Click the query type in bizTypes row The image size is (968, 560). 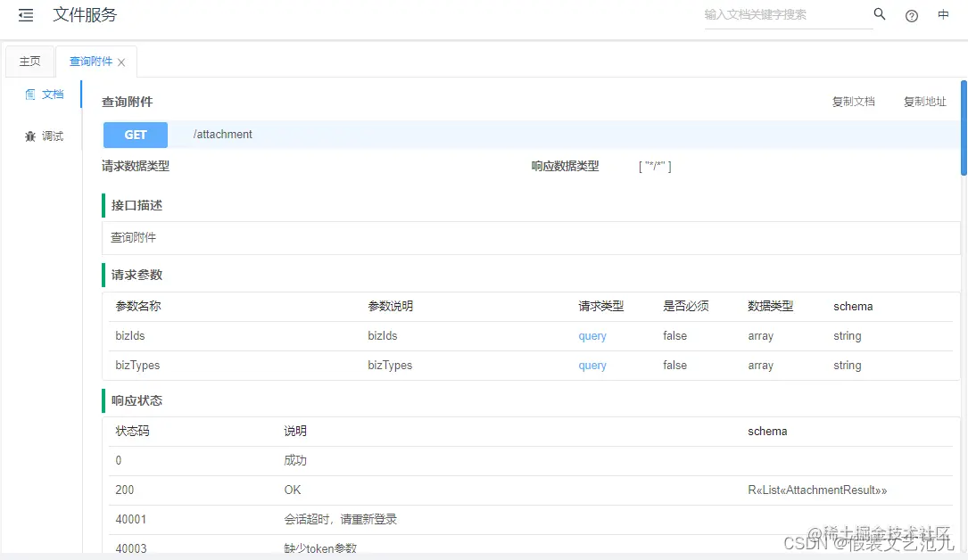[592, 366]
